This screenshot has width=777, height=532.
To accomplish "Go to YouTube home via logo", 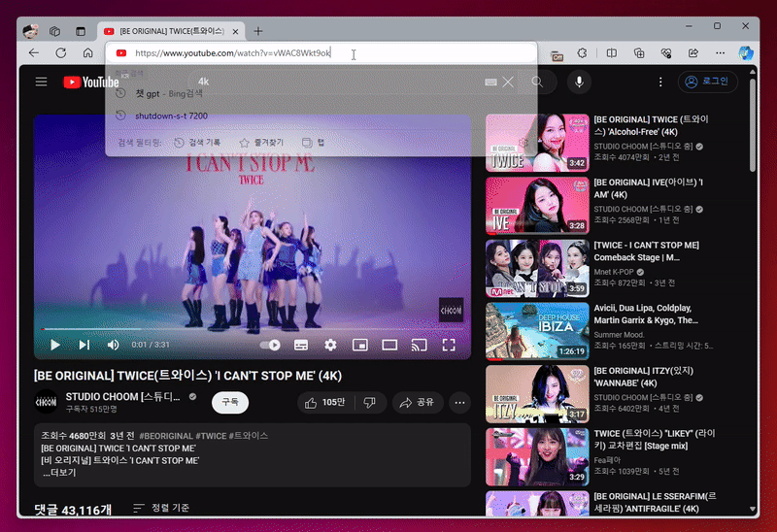I will [x=91, y=83].
